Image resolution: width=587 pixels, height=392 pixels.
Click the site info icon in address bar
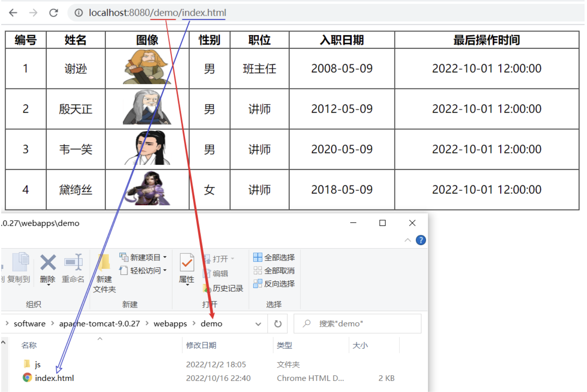tap(79, 13)
